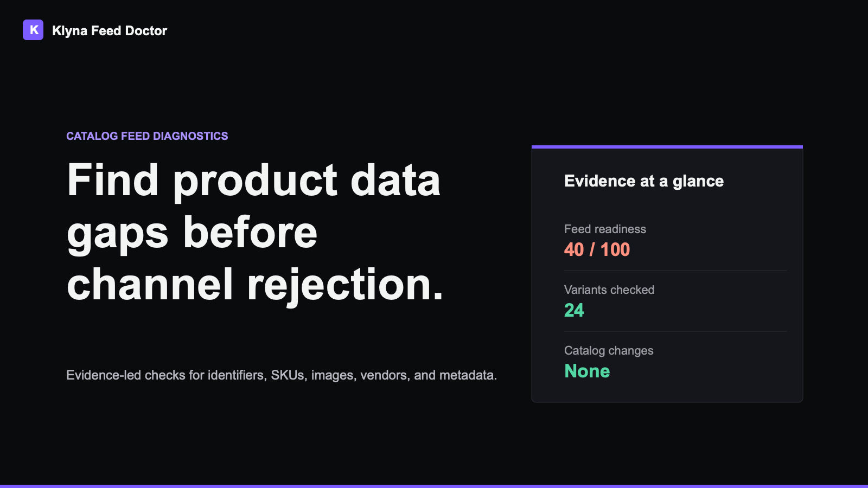Click the purple bar atop evidence card
The height and width of the screenshot is (488, 868).
coord(667,147)
